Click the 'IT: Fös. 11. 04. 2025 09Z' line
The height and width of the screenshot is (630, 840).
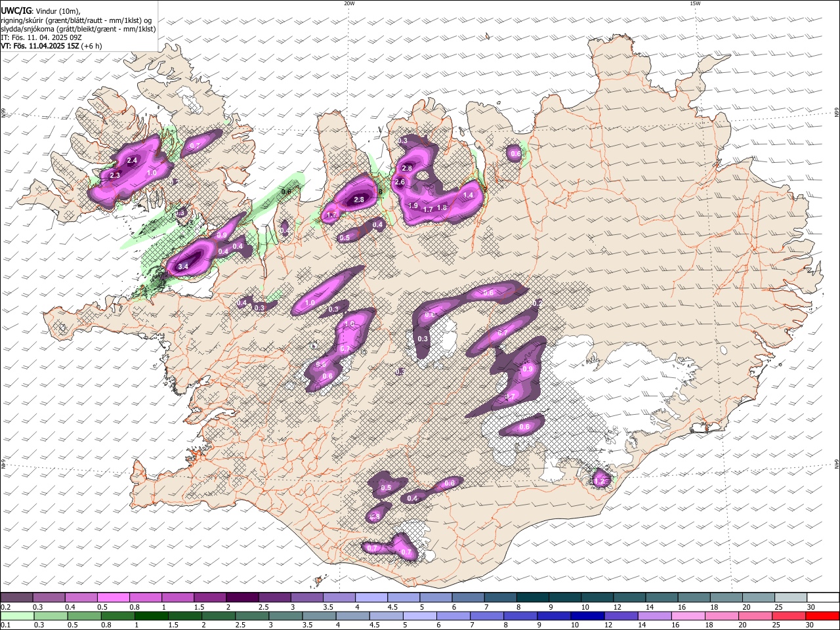coord(41,37)
